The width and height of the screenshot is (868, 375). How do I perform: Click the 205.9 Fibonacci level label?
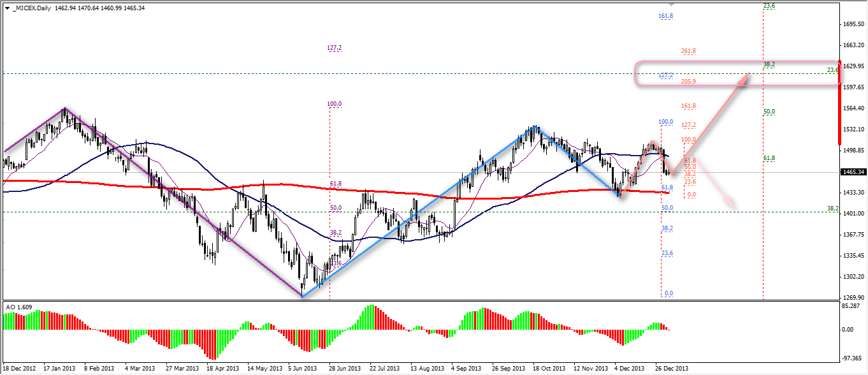tap(688, 82)
